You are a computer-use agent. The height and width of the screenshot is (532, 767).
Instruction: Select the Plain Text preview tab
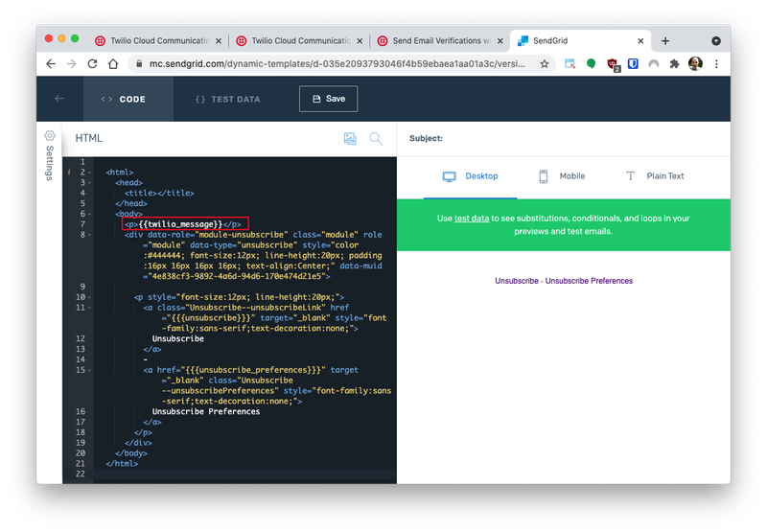pos(655,176)
